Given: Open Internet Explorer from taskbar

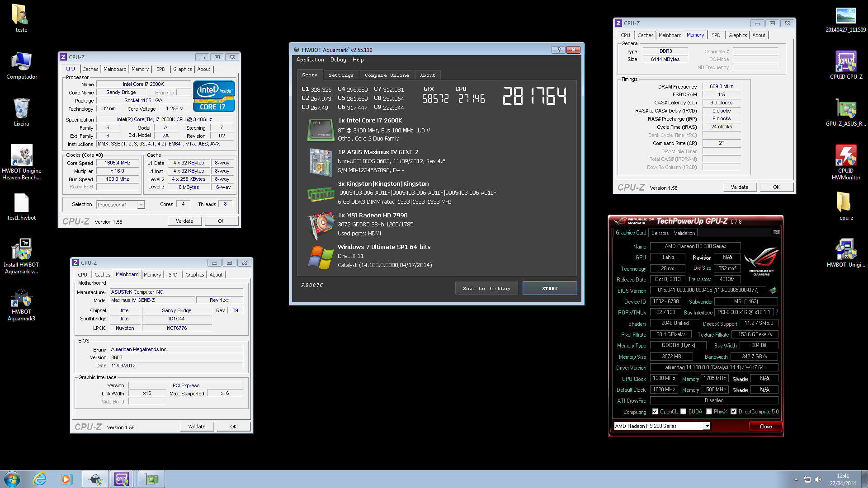Looking at the screenshot, I should [x=40, y=479].
